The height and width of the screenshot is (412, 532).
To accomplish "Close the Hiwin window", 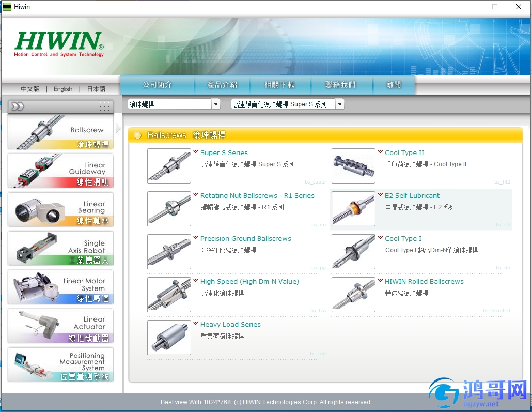I will coord(519,7).
